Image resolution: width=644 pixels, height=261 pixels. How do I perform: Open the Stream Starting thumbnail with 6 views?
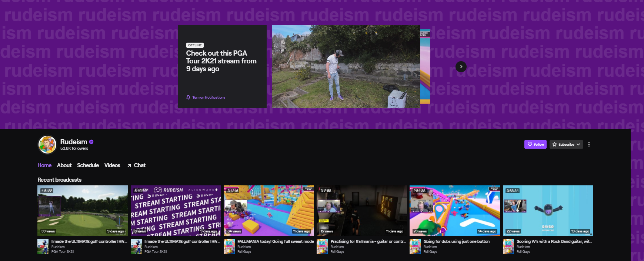176,211
